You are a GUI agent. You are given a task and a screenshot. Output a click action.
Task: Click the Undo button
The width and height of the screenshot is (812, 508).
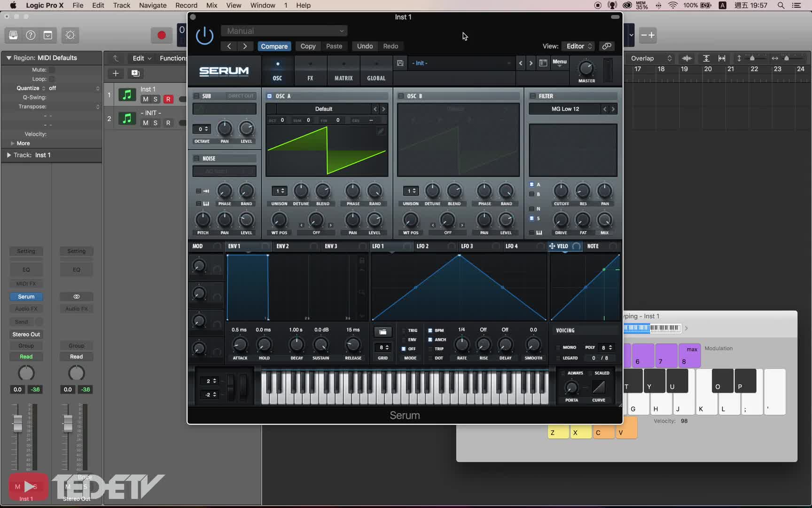(x=365, y=46)
